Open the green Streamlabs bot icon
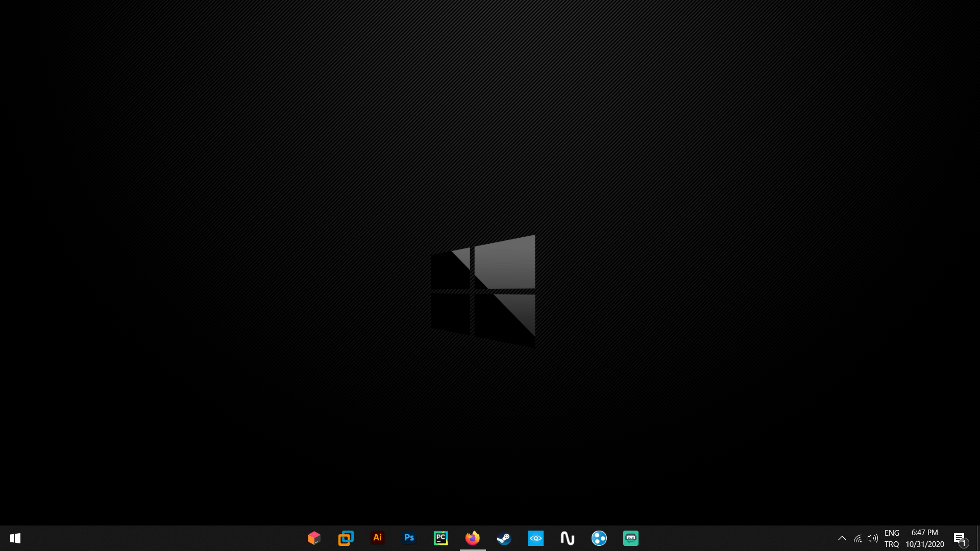The image size is (980, 551). [631, 538]
